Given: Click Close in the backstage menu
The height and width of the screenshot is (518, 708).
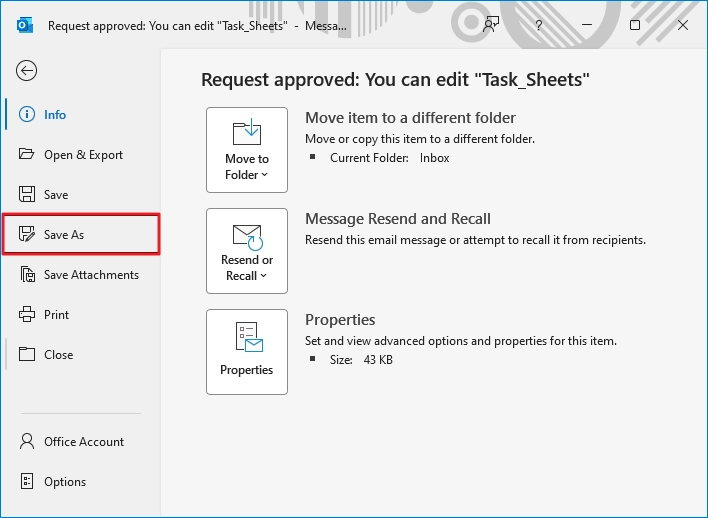Looking at the screenshot, I should point(81,355).
